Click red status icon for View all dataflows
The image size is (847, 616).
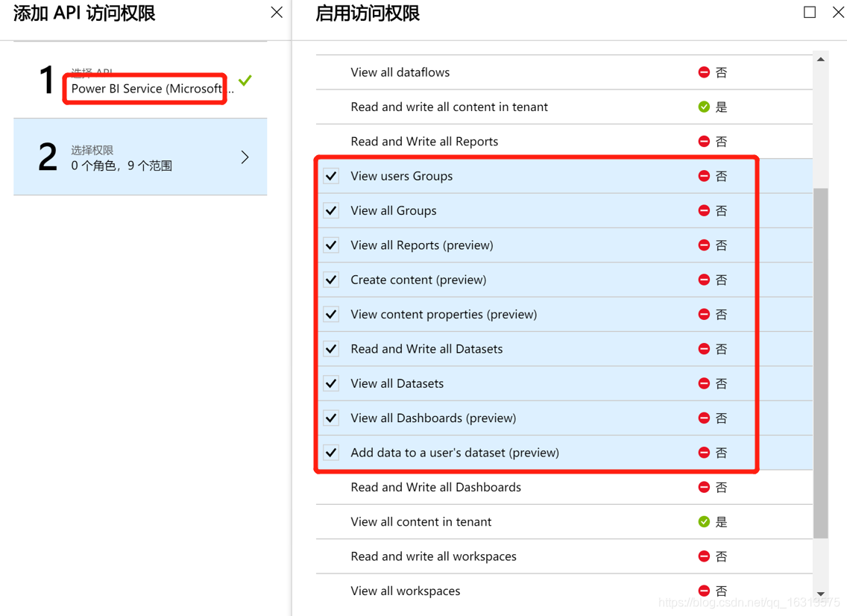point(704,72)
